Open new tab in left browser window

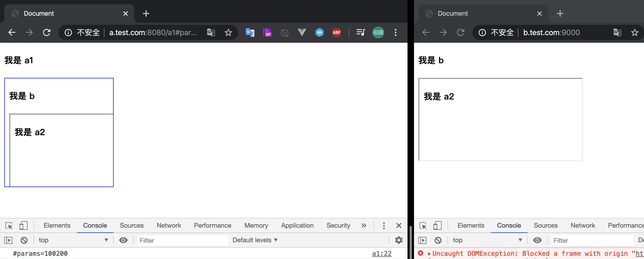coord(146,14)
